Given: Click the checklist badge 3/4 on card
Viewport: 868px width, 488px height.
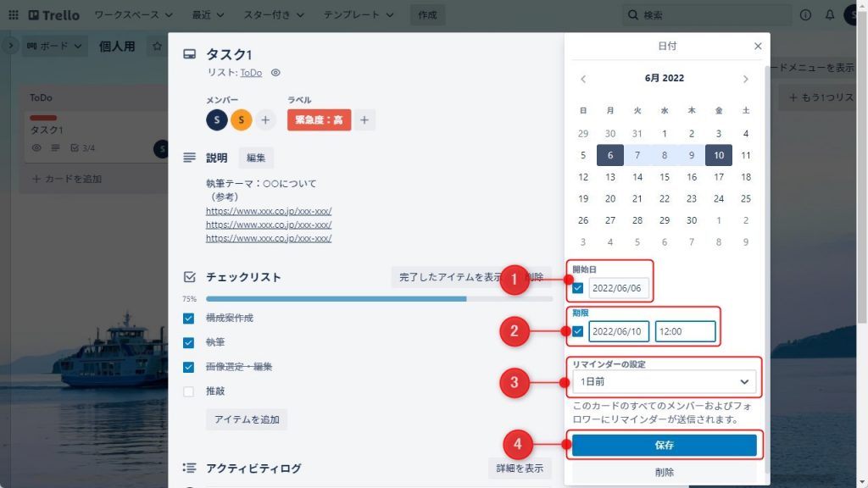Looking at the screenshot, I should [x=83, y=147].
